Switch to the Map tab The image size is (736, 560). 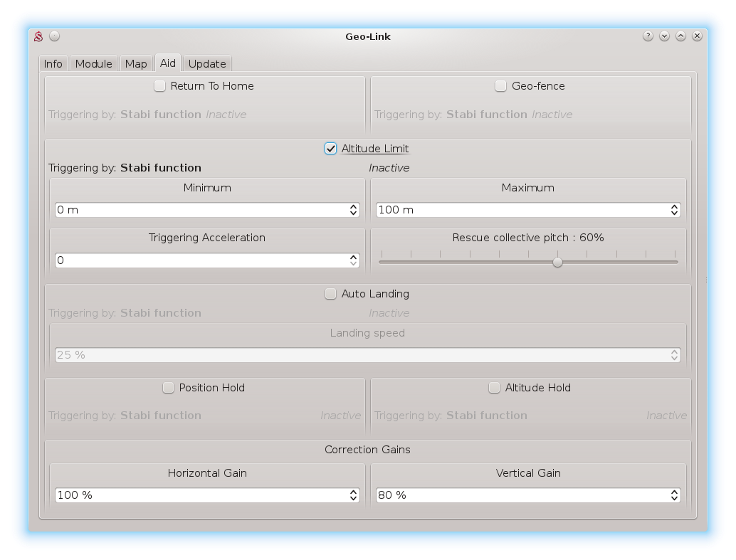[x=136, y=64]
